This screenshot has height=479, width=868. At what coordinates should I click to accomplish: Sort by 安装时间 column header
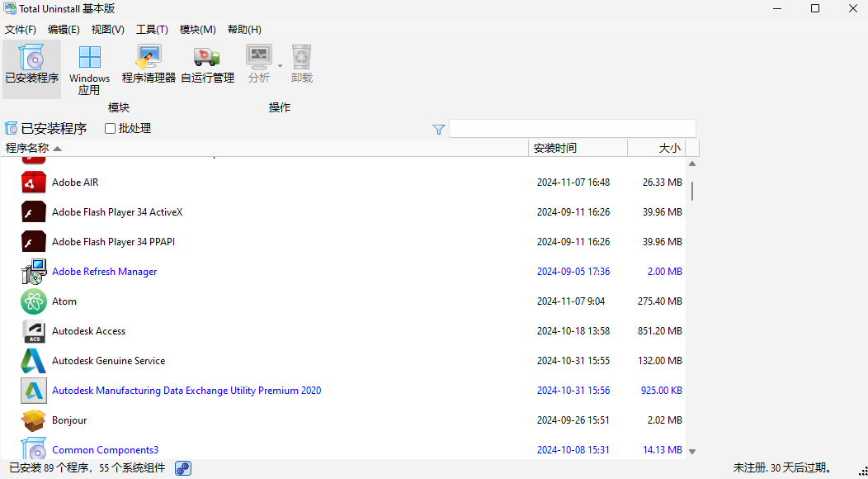[x=578, y=148]
